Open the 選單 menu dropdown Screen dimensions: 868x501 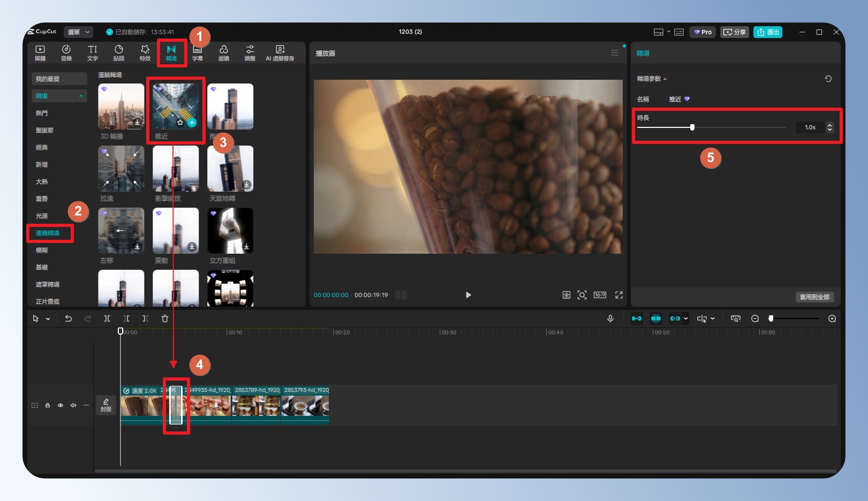tap(78, 32)
